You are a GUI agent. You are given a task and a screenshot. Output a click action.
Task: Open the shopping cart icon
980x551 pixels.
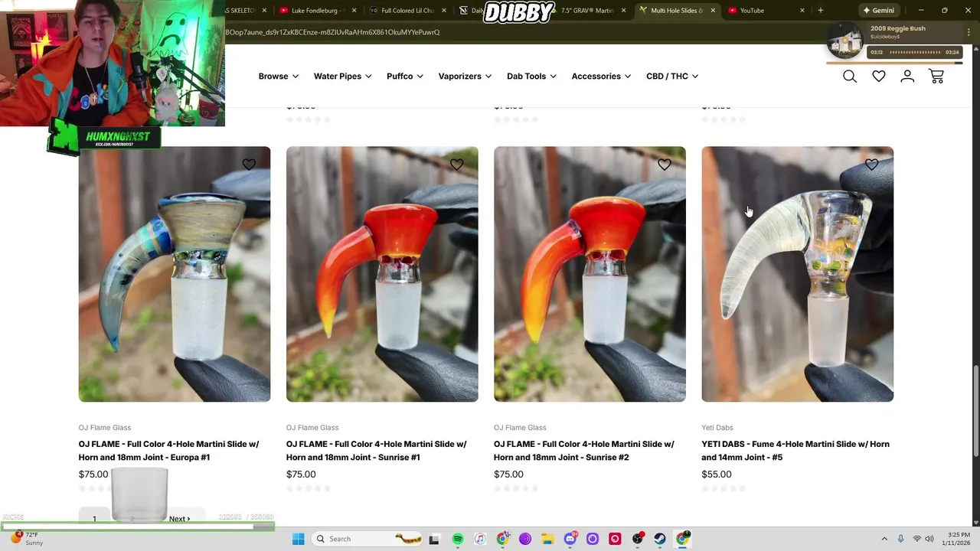tap(936, 77)
